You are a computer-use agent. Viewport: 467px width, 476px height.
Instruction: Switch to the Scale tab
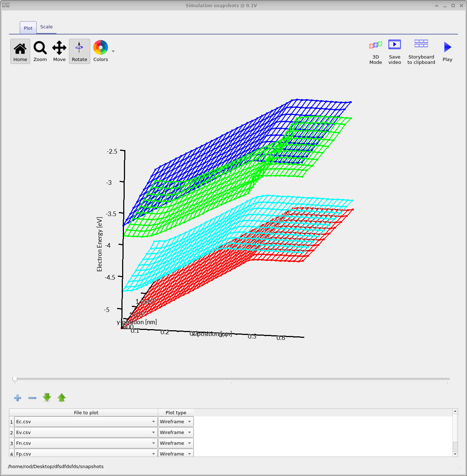[46, 27]
